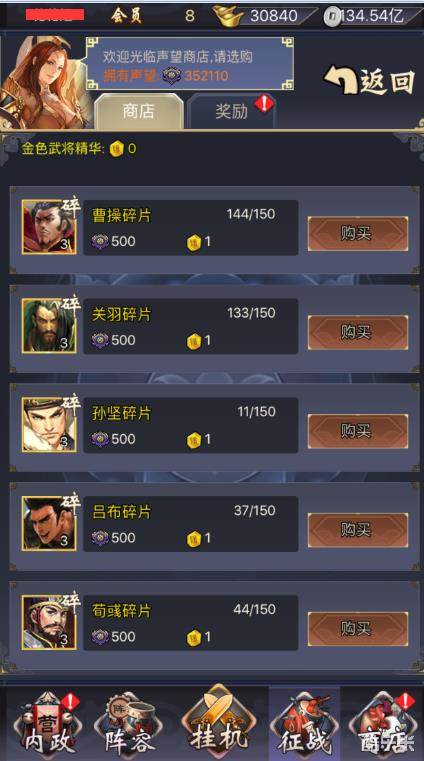Buy 曹操碎片 with the 购买 button
The image size is (424, 761).
pos(358,233)
